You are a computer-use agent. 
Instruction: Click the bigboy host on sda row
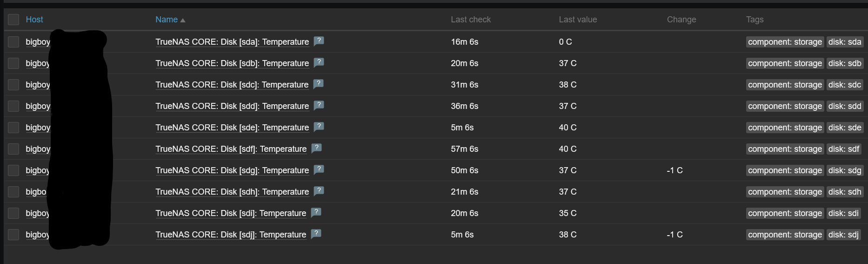pyautogui.click(x=38, y=42)
